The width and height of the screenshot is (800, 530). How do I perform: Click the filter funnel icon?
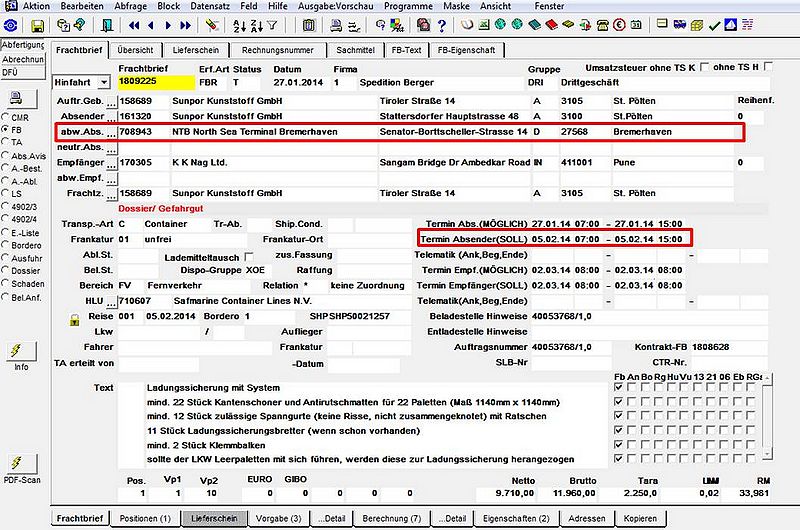click(x=272, y=25)
